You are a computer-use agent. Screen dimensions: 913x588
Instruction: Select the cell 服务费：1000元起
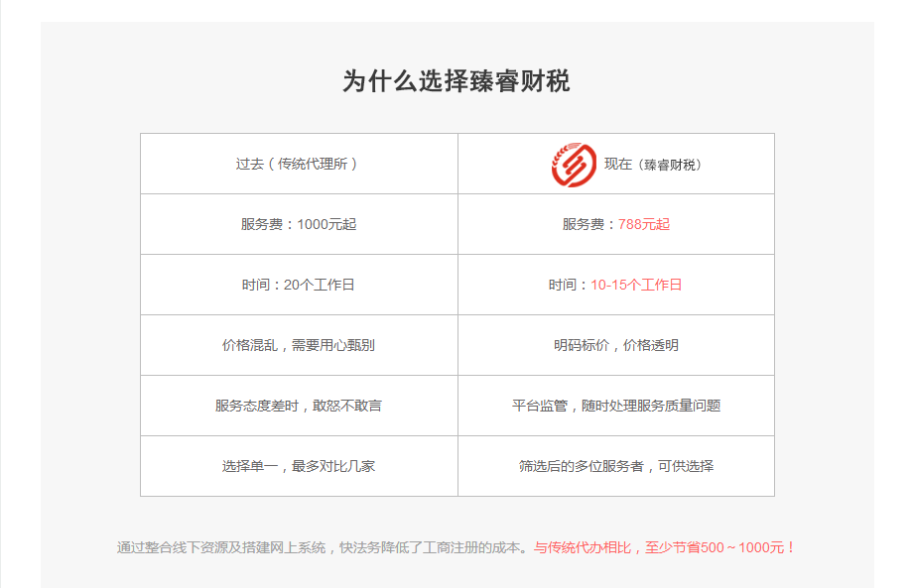(x=299, y=224)
